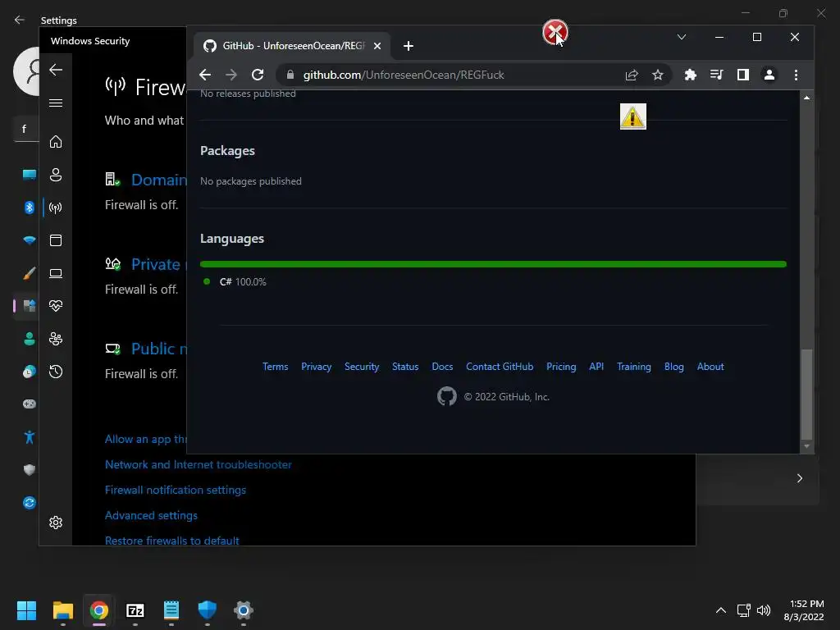The height and width of the screenshot is (630, 840).
Task: Open Domain network firewall settings
Action: (159, 180)
